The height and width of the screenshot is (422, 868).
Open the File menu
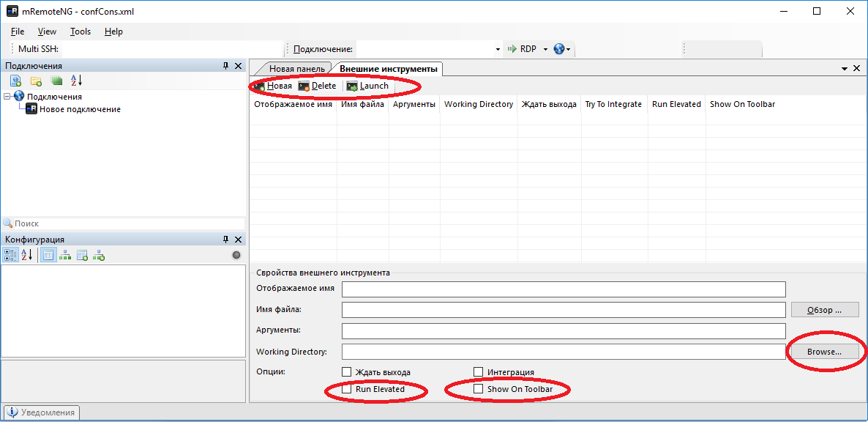17,32
